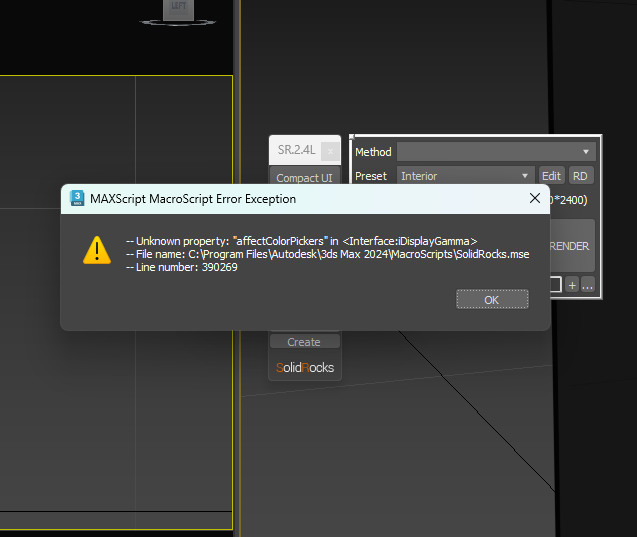
Task: Click OK in the MAXScript error dialog
Action: pos(492,299)
